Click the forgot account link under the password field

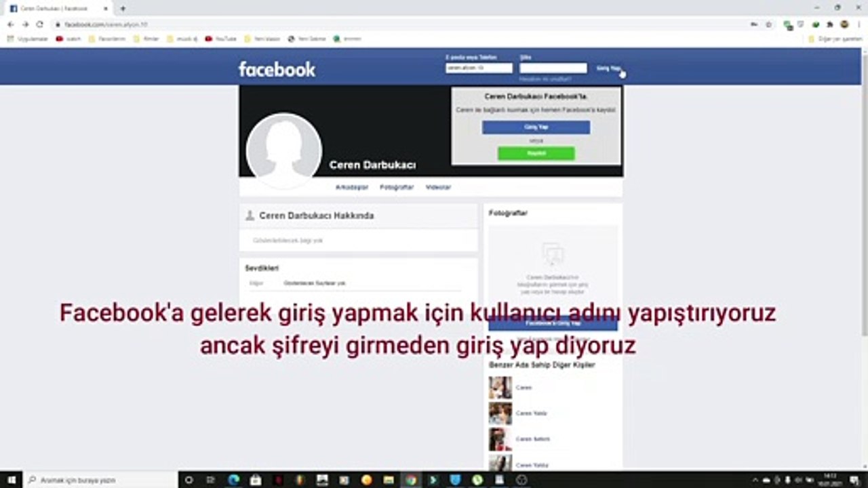[x=545, y=79]
